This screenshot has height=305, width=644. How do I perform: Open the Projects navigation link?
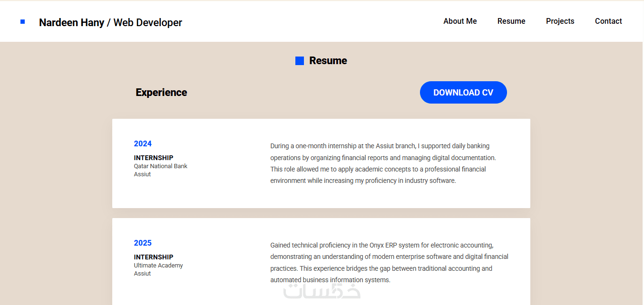(x=560, y=21)
